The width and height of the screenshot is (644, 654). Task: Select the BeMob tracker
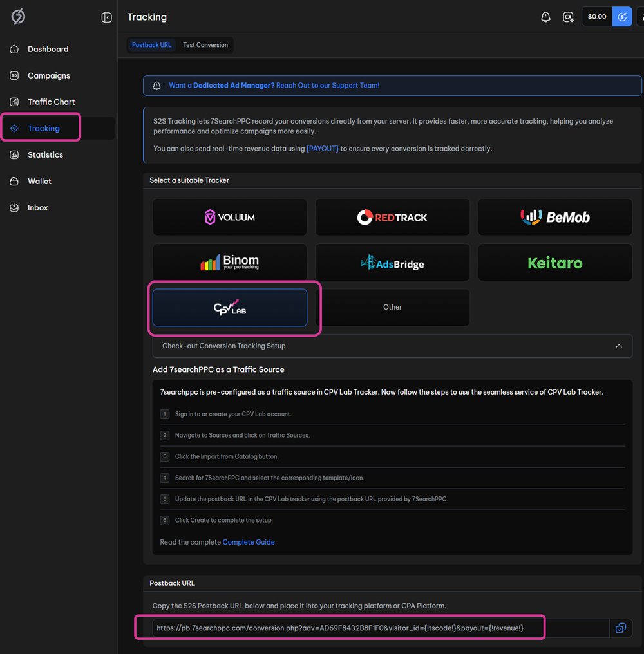pos(555,217)
